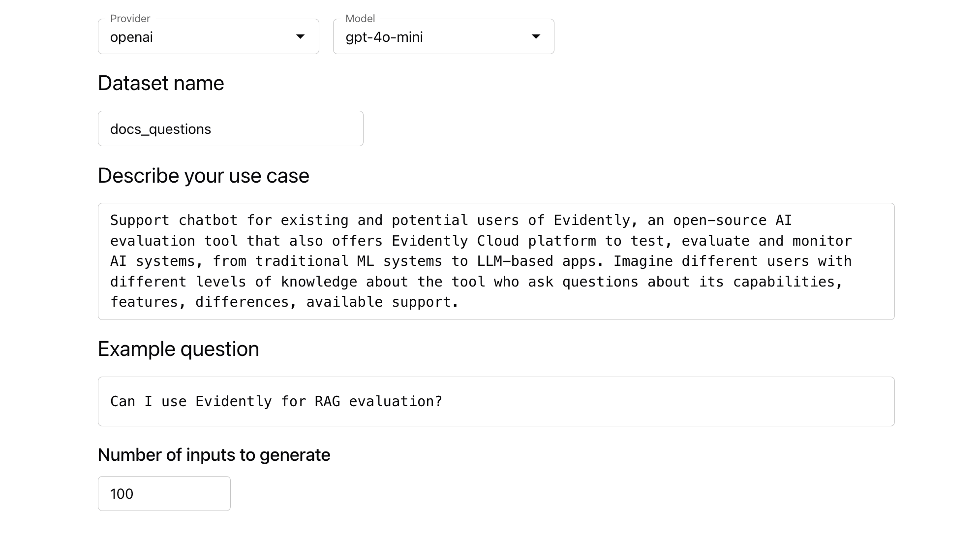The image size is (980, 544).
Task: Click 'Number of inputs to generate' label
Action: coord(214,455)
